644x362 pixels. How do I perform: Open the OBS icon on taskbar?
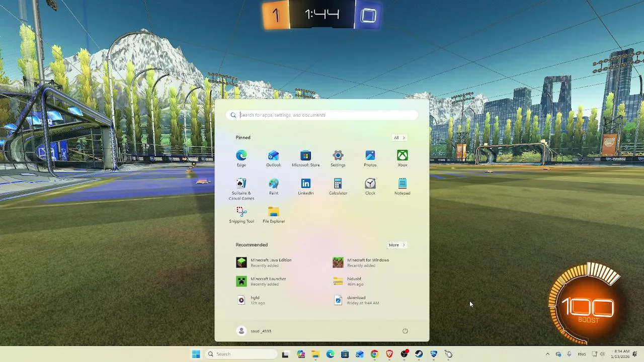point(404,354)
